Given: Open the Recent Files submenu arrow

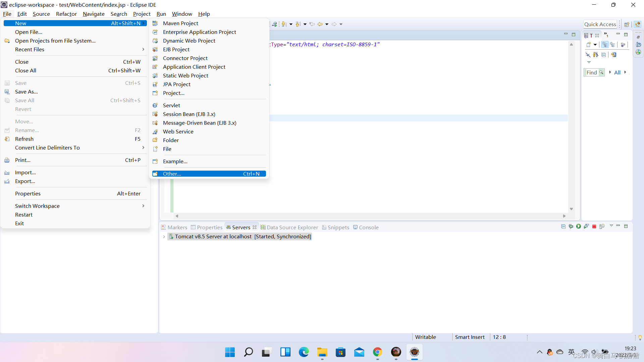Looking at the screenshot, I should point(143,49).
